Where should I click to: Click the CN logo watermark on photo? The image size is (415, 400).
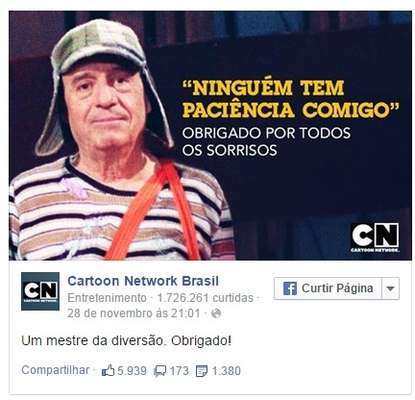point(375,237)
